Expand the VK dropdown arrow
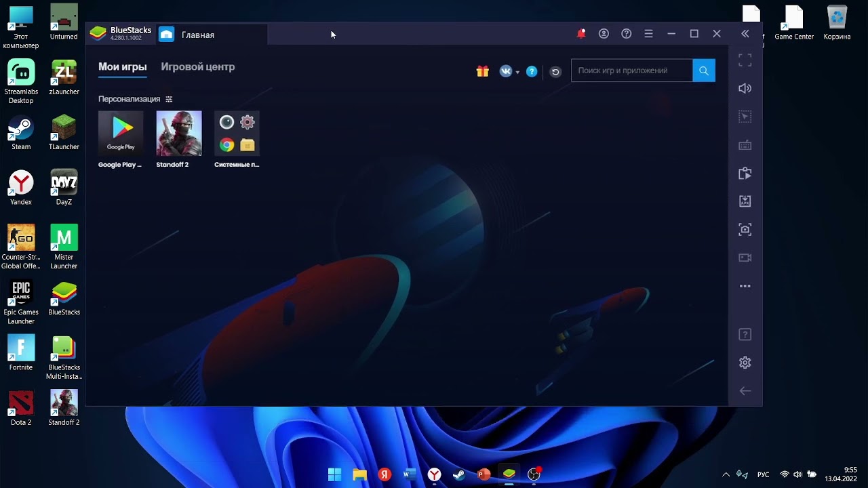Screen dimensions: 868x488 517,72
